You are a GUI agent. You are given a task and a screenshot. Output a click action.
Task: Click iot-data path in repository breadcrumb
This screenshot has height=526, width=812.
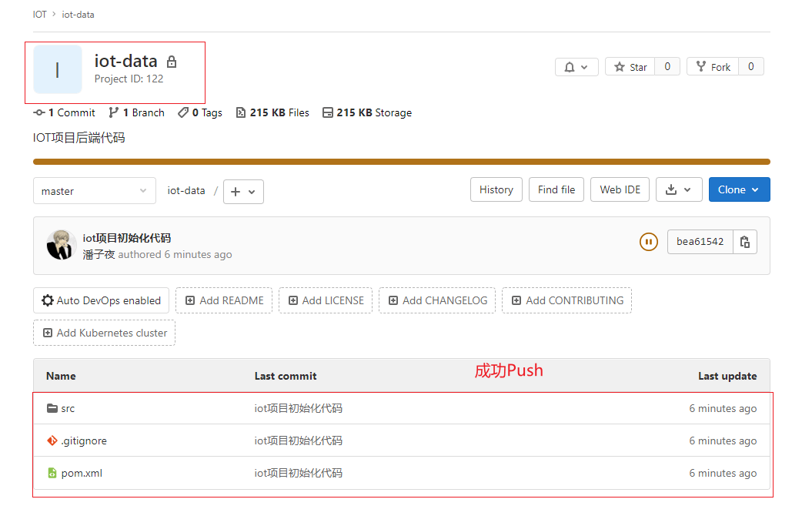click(x=186, y=191)
